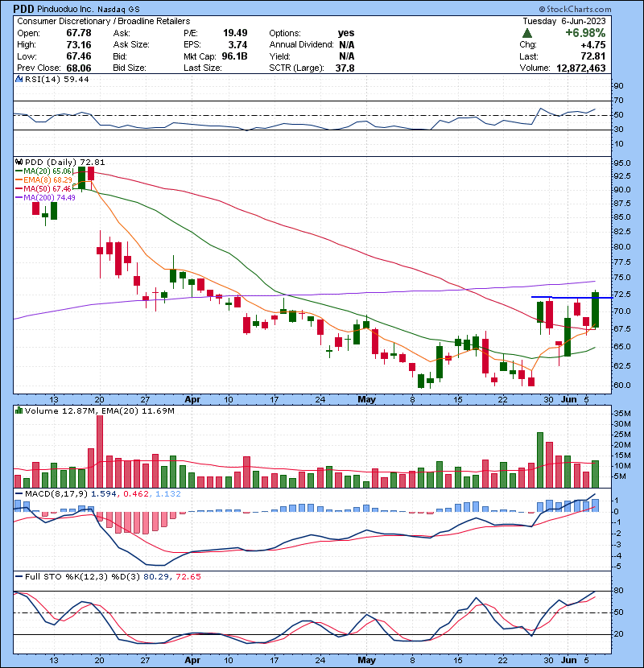Click the green up-arrow change indicator
Image resolution: width=644 pixels, height=668 pixels.
tap(527, 33)
